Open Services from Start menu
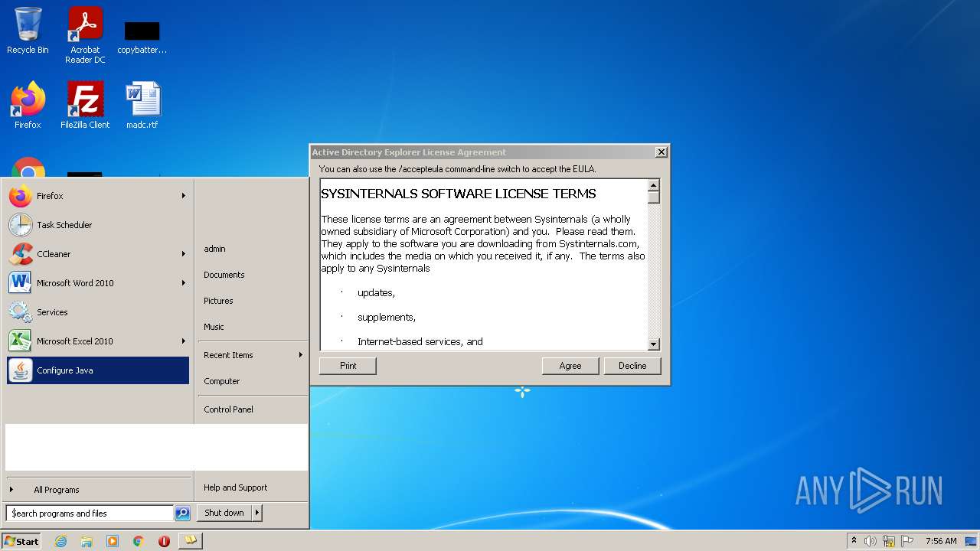Image resolution: width=980 pixels, height=551 pixels. pos(98,312)
